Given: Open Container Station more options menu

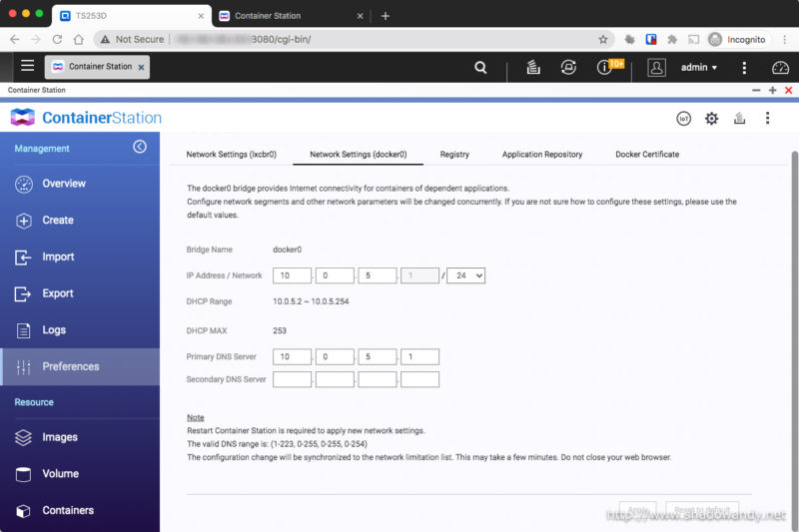Looking at the screenshot, I should click(767, 118).
